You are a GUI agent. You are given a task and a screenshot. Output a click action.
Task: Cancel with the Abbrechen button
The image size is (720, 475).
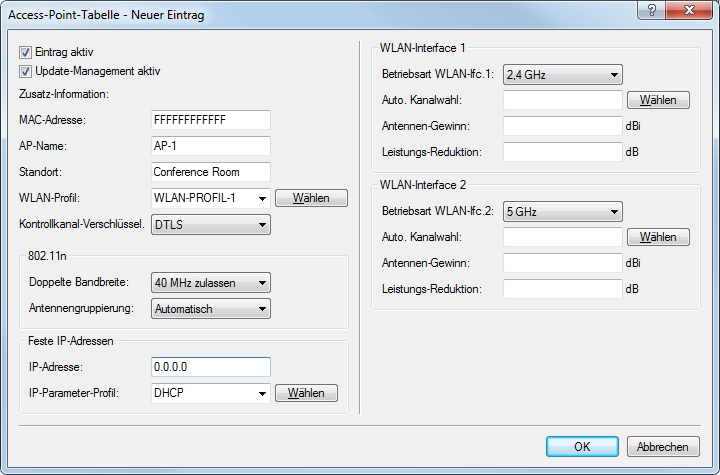tap(664, 446)
